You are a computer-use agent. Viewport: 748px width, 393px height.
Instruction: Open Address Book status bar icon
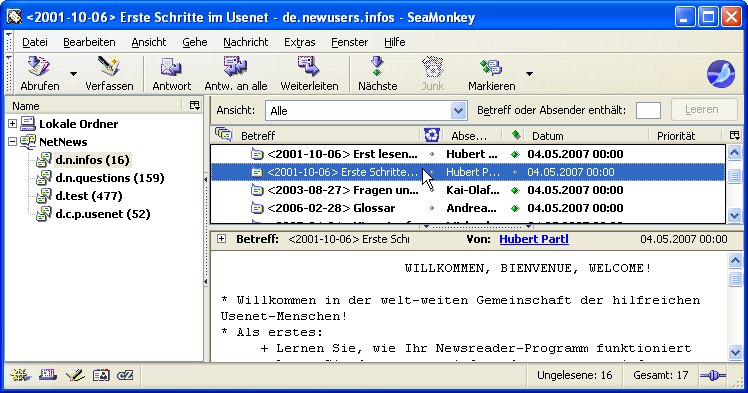[x=101, y=375]
